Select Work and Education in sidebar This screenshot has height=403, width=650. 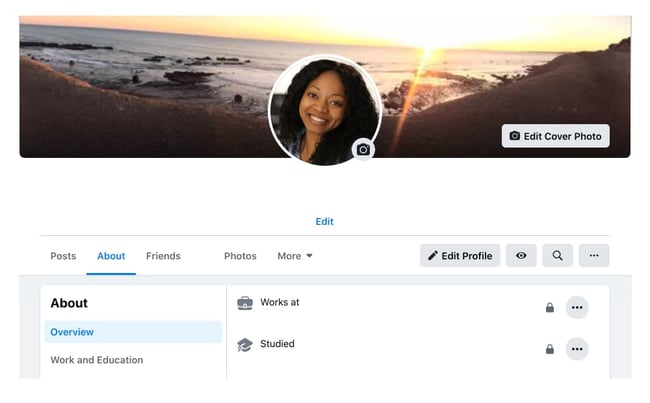click(97, 360)
